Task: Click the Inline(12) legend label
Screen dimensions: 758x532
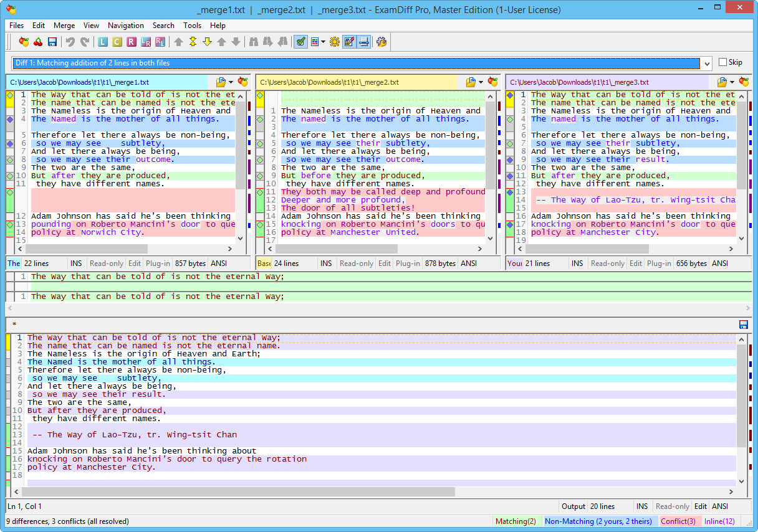Action: 719,521
